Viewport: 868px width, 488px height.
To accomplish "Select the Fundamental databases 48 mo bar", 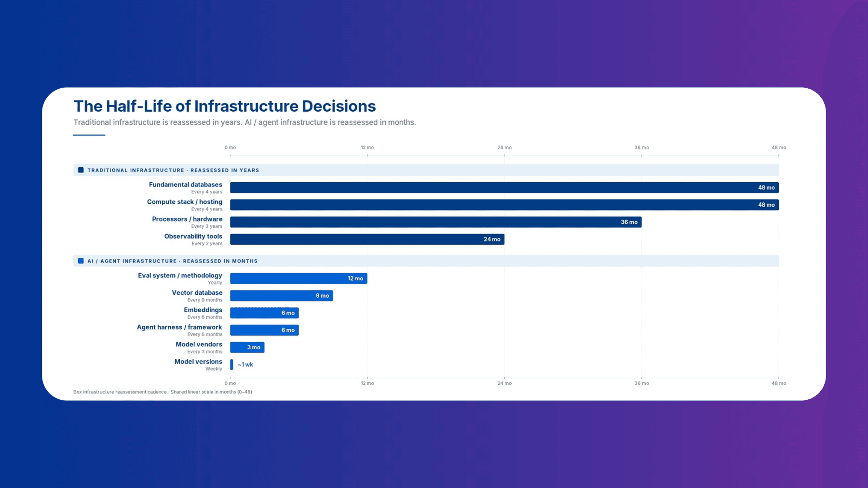I will pos(504,187).
